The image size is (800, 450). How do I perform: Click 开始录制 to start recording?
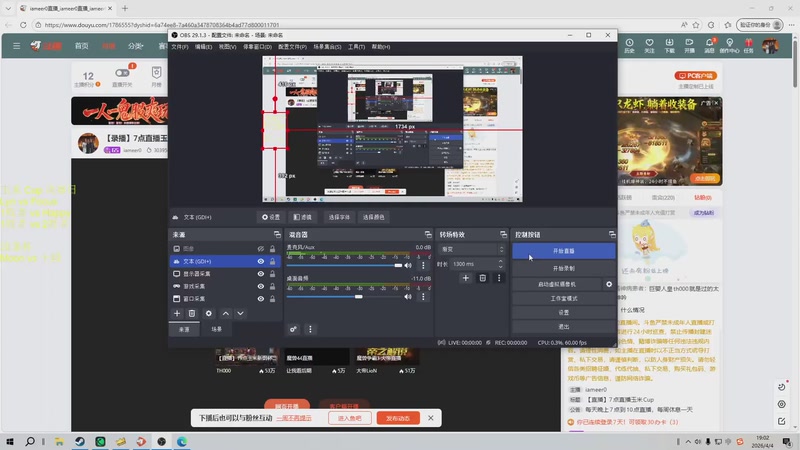click(564, 268)
